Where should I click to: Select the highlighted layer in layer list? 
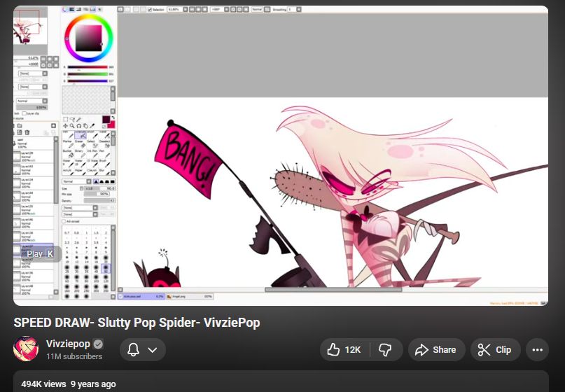[x=33, y=249]
